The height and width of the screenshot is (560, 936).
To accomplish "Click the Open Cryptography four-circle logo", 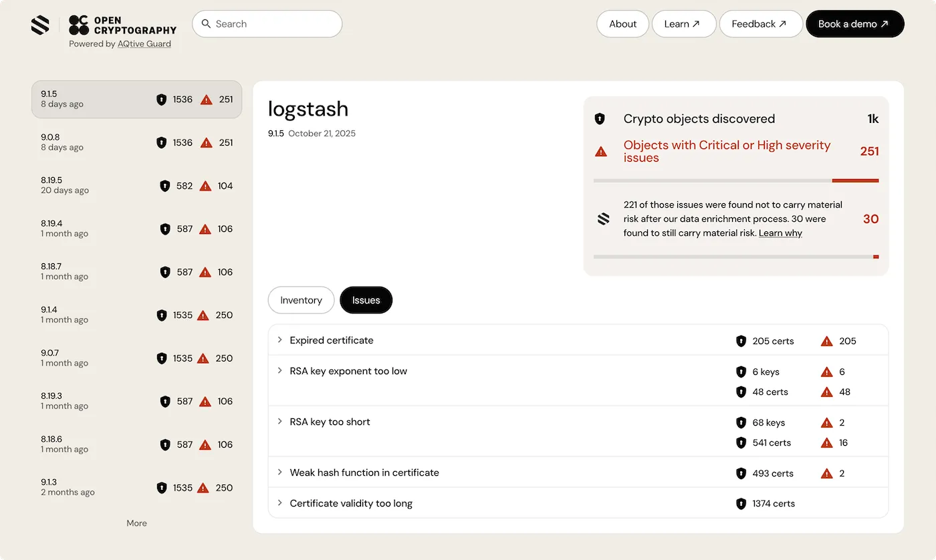I will click(x=78, y=25).
